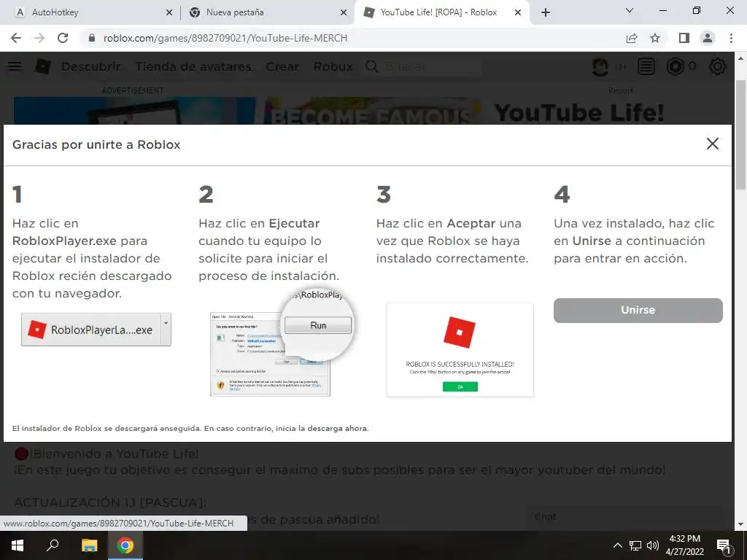Screen dimensions: 747x560
Task: Click the browser forward arrow
Action: pyautogui.click(x=39, y=38)
